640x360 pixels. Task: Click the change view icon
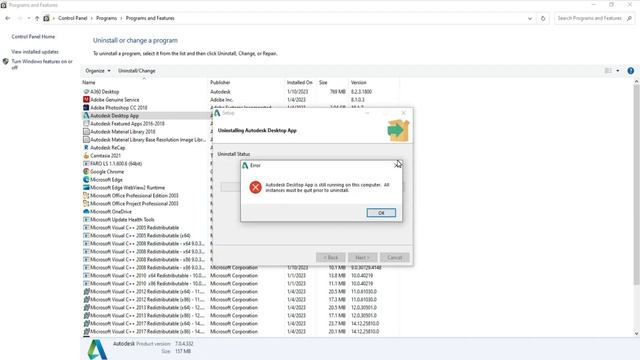pos(608,71)
